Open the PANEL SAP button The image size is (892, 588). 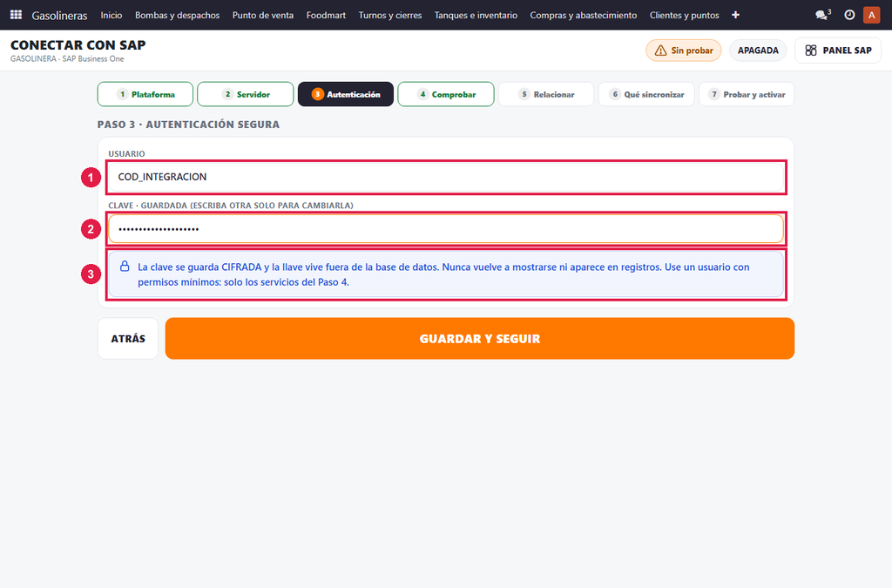click(838, 51)
